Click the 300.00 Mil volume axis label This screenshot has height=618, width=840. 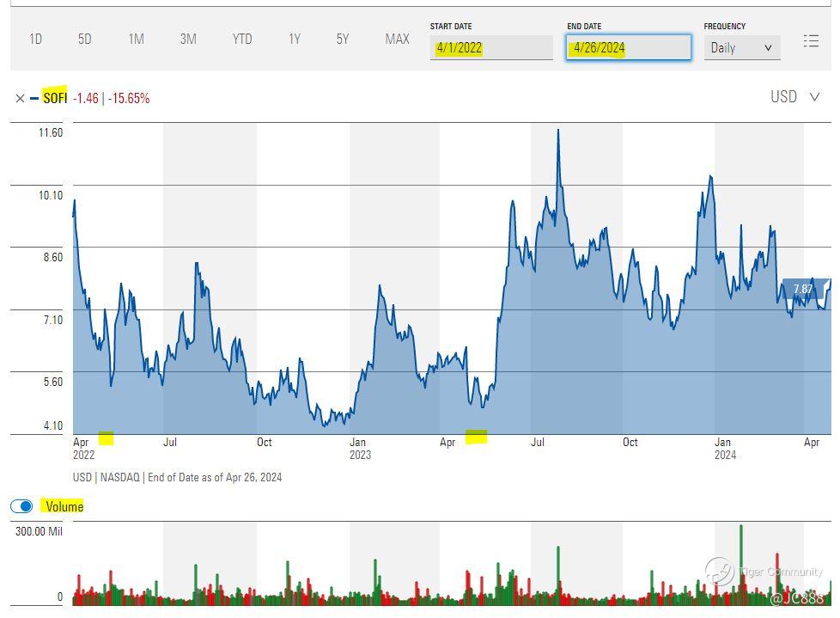39,532
